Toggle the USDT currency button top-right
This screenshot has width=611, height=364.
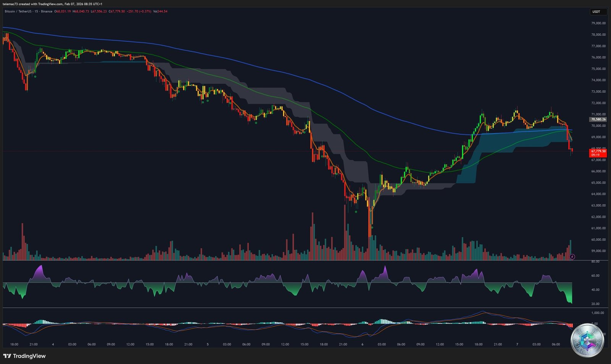598,12
